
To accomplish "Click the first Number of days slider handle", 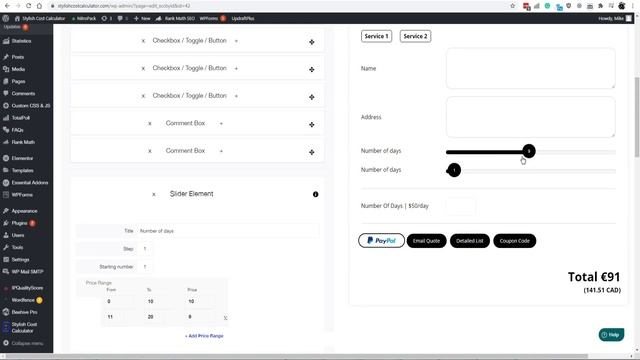I will [529, 151].
